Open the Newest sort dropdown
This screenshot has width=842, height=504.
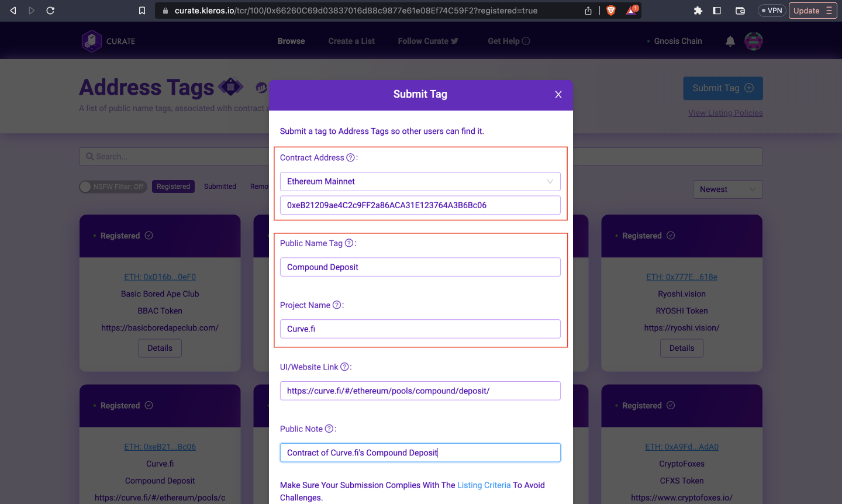pos(727,189)
